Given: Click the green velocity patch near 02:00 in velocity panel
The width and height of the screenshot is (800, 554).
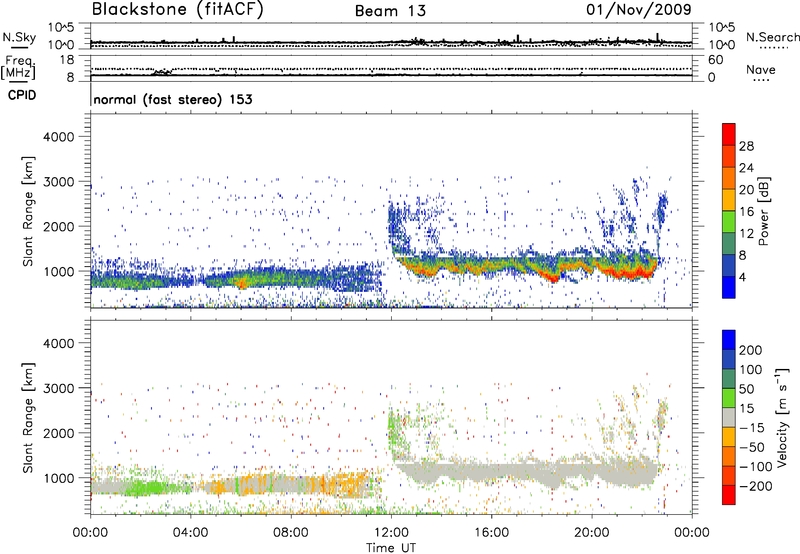Looking at the screenshot, I should point(145,489).
